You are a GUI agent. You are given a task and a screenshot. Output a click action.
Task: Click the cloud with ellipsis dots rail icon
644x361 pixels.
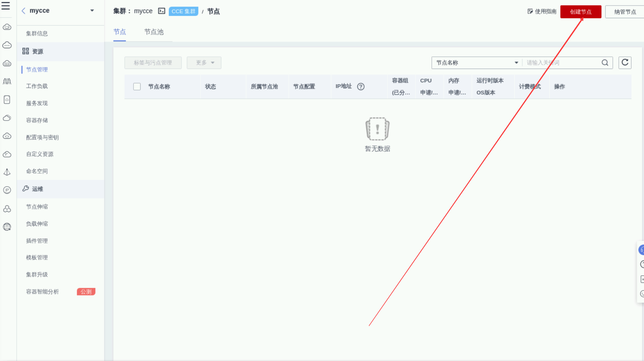[x=7, y=45]
